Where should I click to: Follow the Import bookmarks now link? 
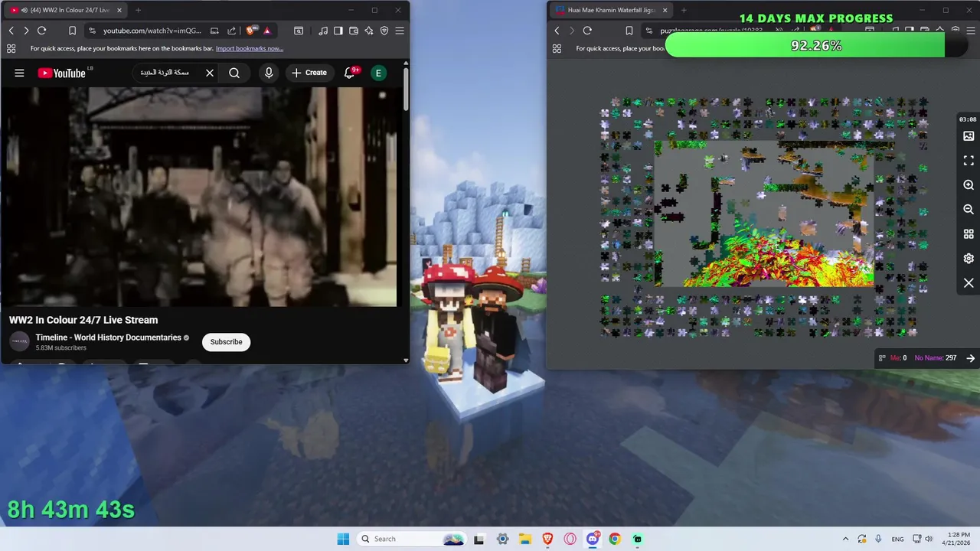(250, 48)
